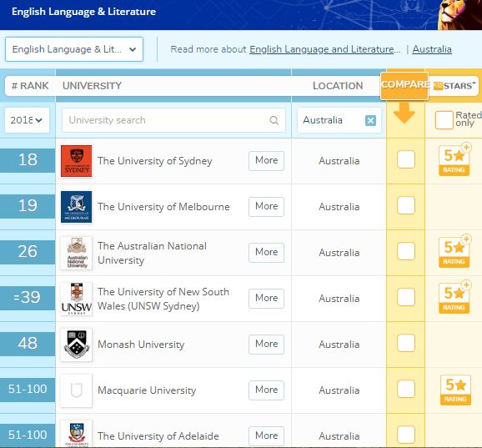Screen dimensions: 482x448
Task: Click the University of Sydney logo
Action: (76, 161)
